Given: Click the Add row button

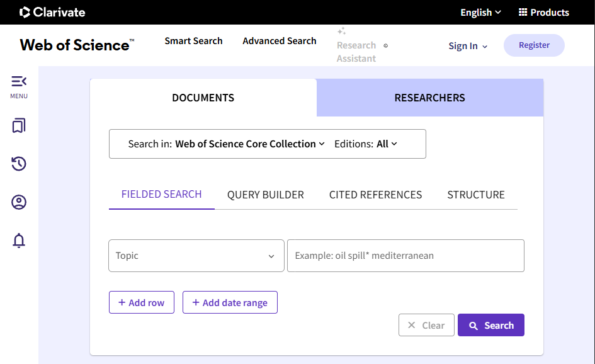Looking at the screenshot, I should click(x=141, y=302).
